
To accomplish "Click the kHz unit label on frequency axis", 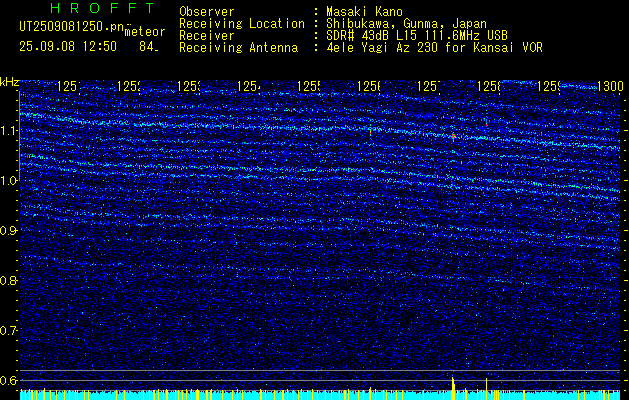I will [x=9, y=83].
